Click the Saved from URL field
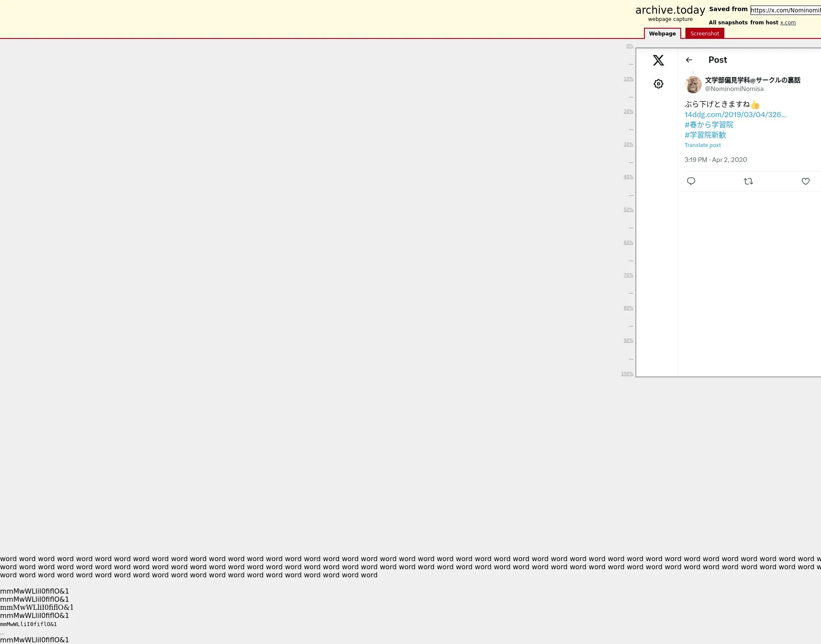Screen dimensions: 821x644 pyautogui.click(x=785, y=10)
